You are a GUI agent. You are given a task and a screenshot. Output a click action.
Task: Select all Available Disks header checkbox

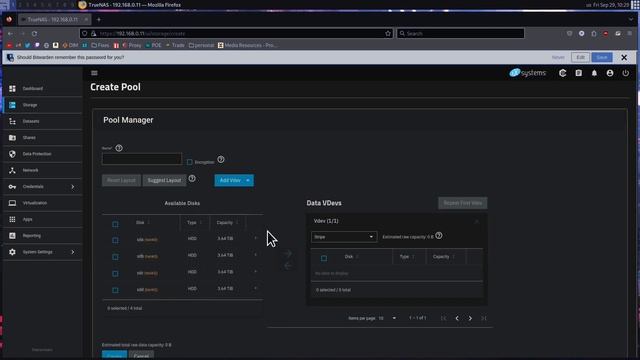click(x=115, y=224)
